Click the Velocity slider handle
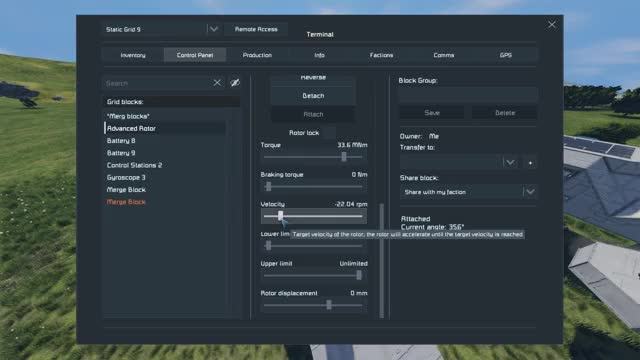The image size is (640, 360). (280, 216)
